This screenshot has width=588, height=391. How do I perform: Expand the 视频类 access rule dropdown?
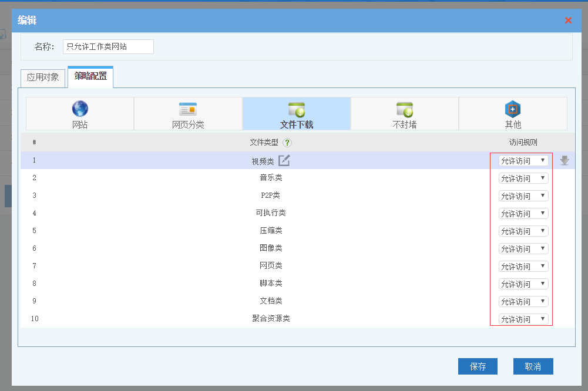click(x=523, y=160)
